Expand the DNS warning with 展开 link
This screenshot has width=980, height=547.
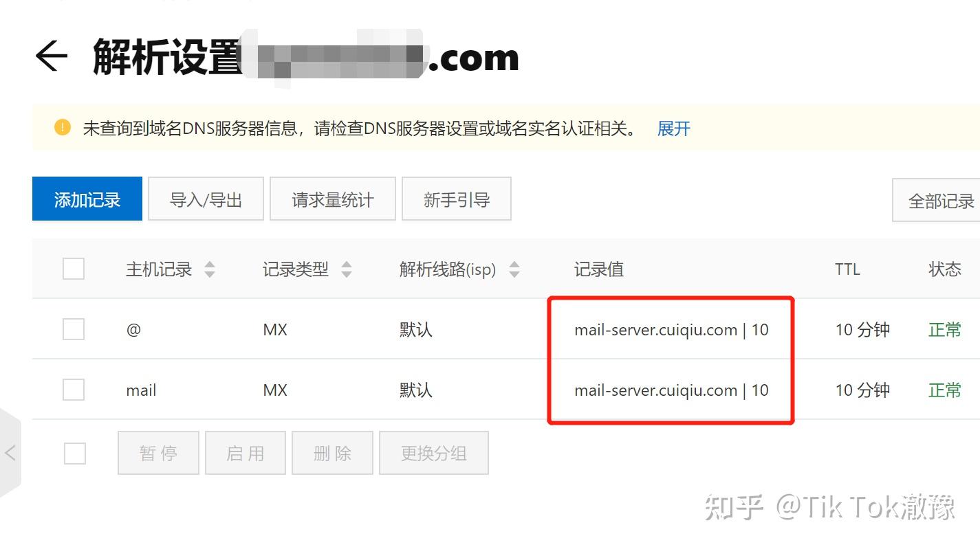[x=673, y=129]
